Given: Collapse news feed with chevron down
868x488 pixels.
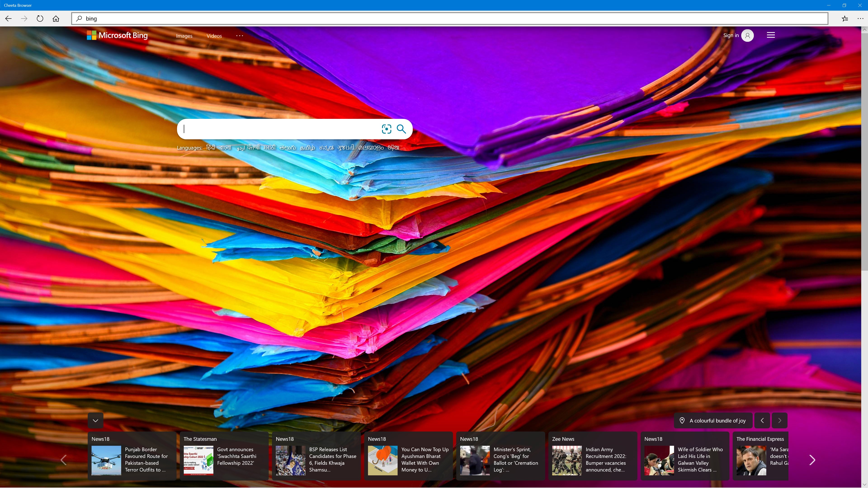Looking at the screenshot, I should click(x=95, y=420).
